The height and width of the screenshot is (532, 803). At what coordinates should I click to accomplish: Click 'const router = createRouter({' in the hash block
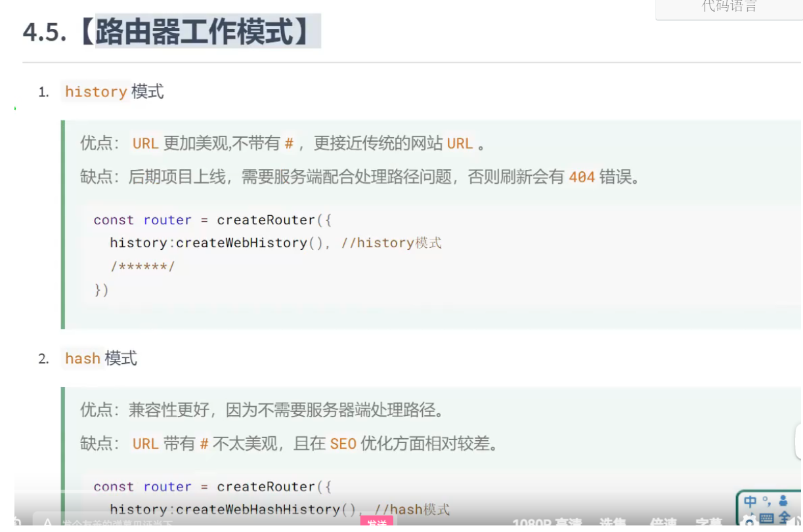pos(213,487)
